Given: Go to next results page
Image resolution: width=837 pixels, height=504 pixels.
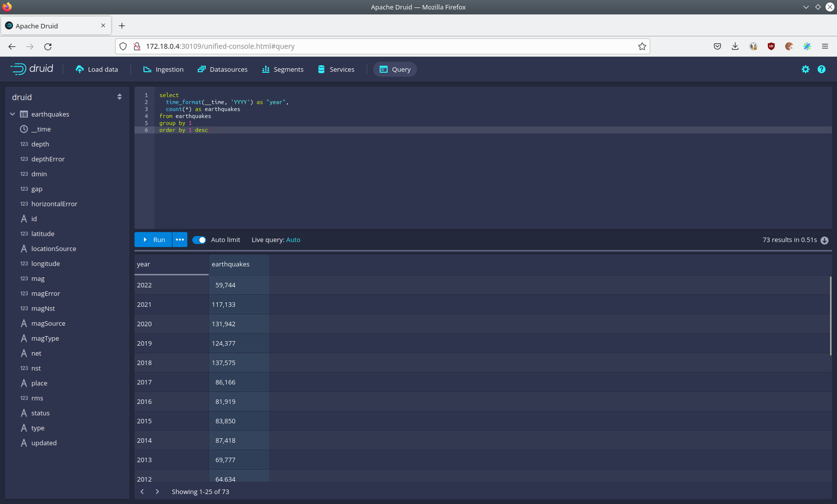Looking at the screenshot, I should pos(157,492).
